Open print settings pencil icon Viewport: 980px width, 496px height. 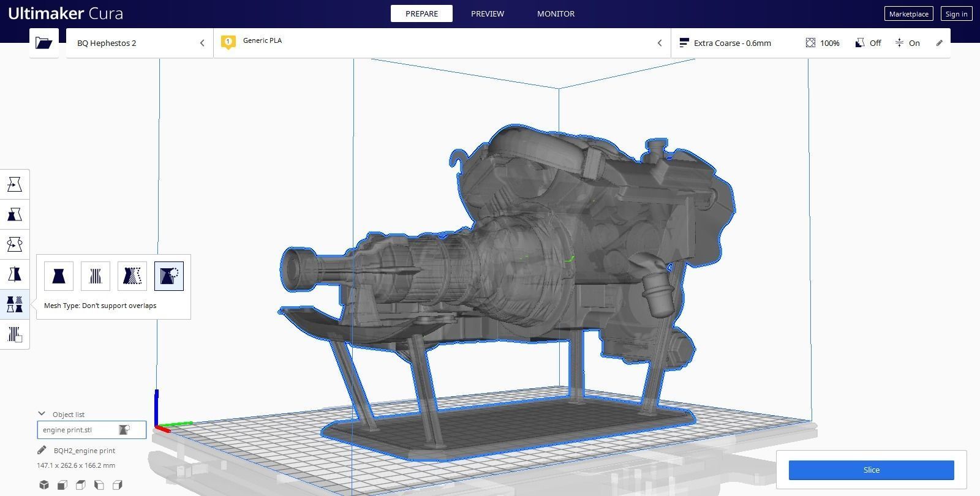point(940,43)
